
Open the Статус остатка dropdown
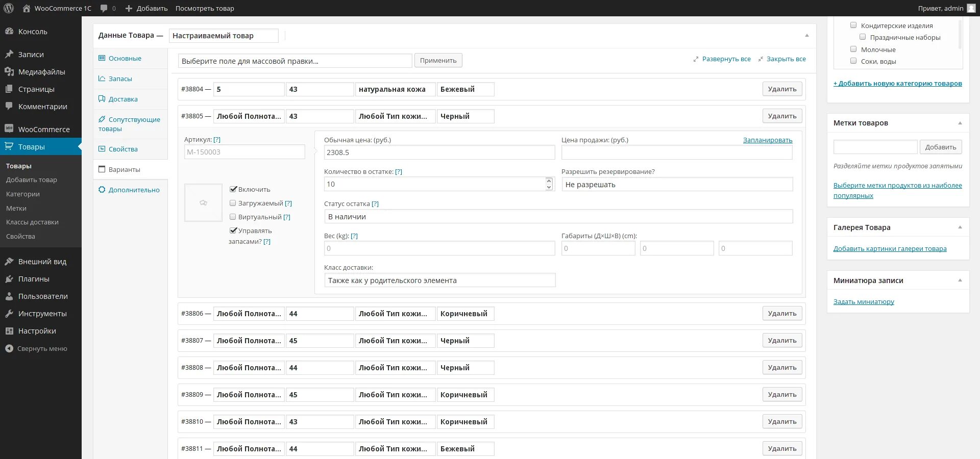(x=558, y=217)
